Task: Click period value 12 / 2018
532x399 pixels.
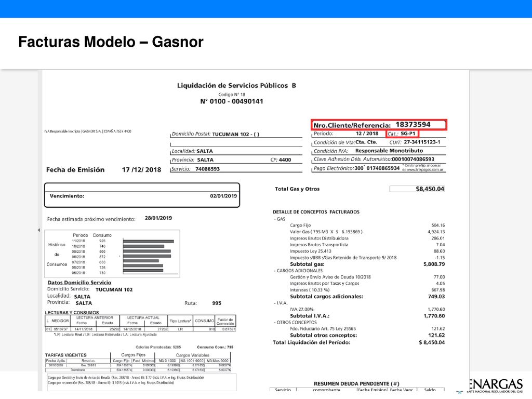Action: [367, 134]
